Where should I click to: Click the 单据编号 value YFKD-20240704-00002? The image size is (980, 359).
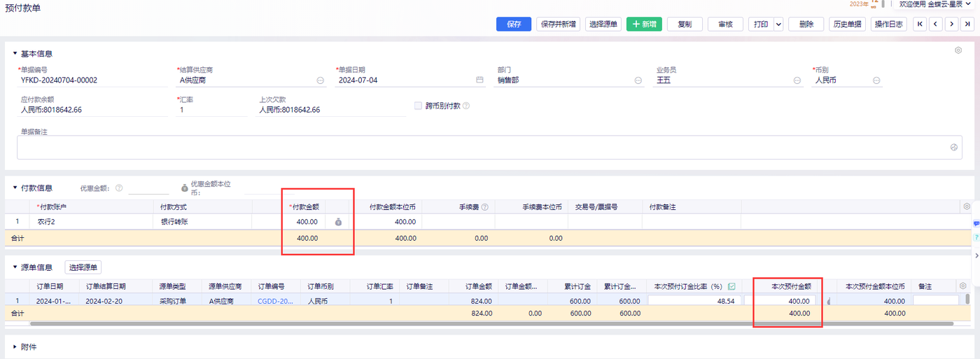coord(59,80)
